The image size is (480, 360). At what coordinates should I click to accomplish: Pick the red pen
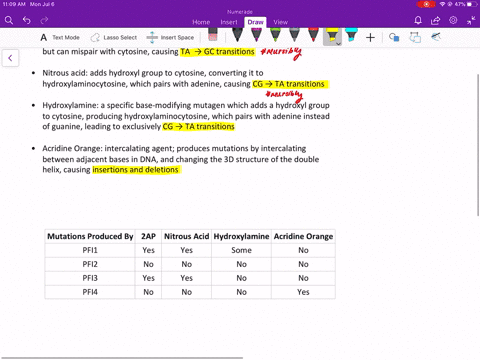tap(313, 35)
